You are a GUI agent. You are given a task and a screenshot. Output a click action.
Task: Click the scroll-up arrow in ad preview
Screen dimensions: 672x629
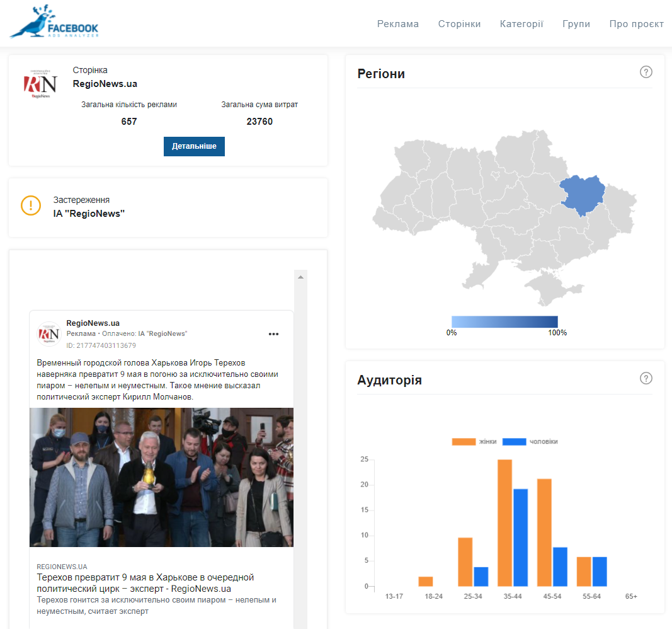tap(300, 277)
